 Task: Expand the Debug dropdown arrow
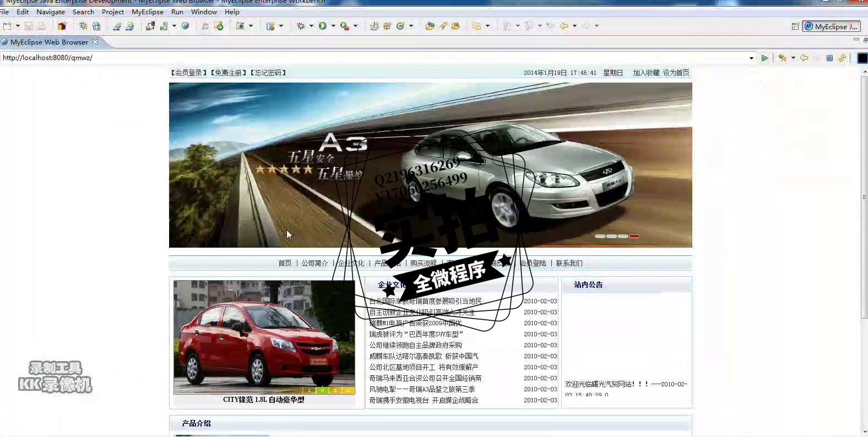311,26
